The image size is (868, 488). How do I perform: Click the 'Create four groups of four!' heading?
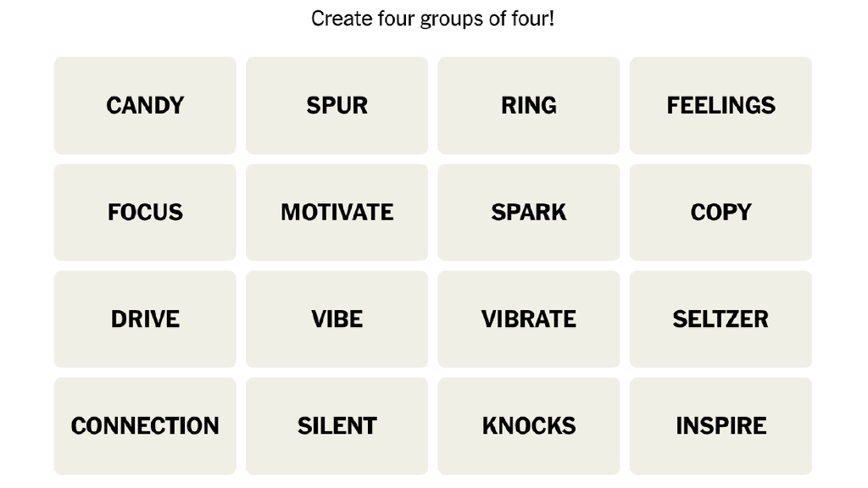432,19
